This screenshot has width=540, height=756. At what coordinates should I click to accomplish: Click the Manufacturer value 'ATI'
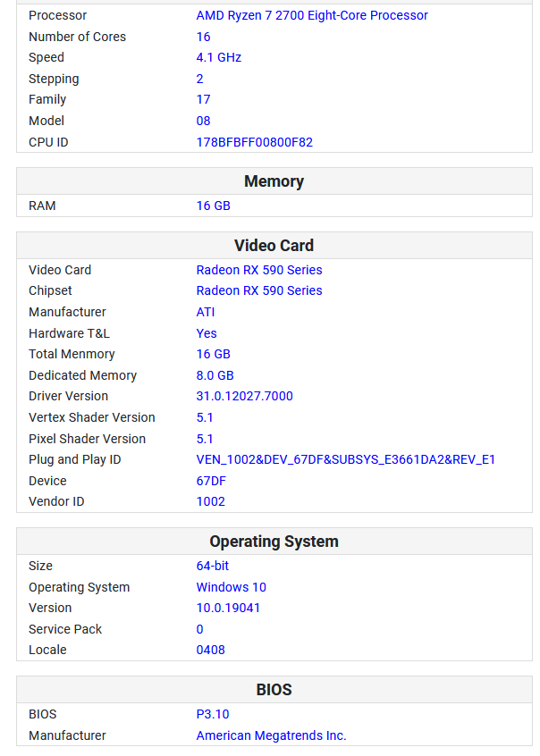(x=206, y=312)
